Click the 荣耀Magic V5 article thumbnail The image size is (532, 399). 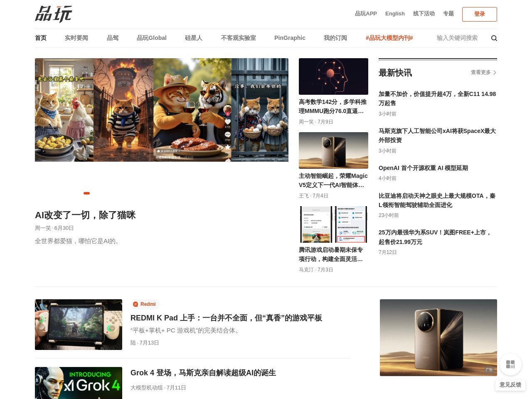pyautogui.click(x=333, y=150)
